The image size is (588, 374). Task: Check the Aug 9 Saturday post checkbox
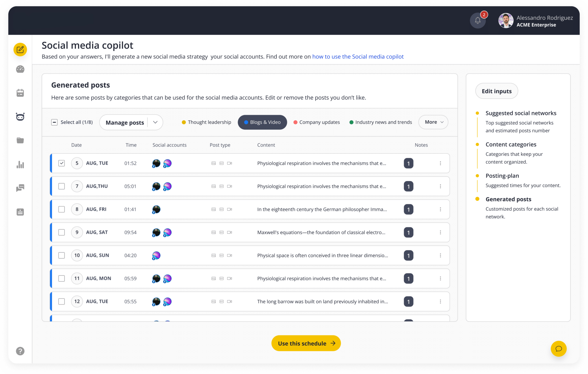(x=61, y=232)
